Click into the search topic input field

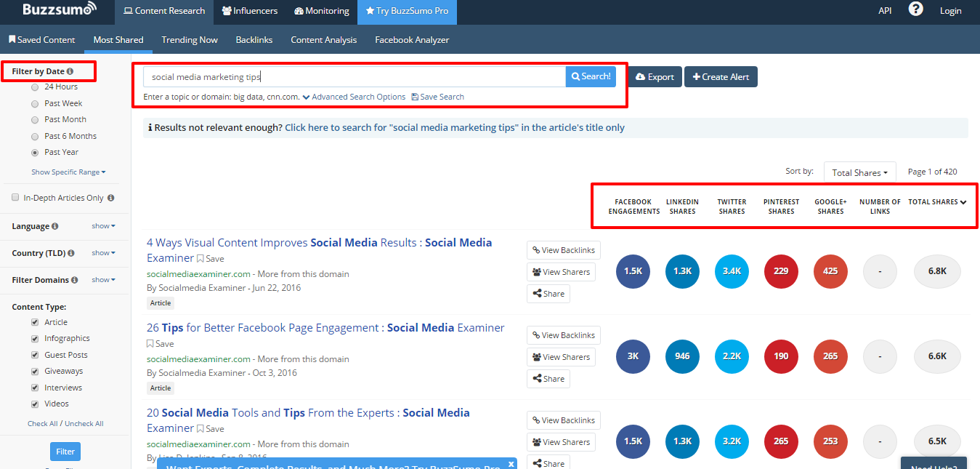(355, 76)
